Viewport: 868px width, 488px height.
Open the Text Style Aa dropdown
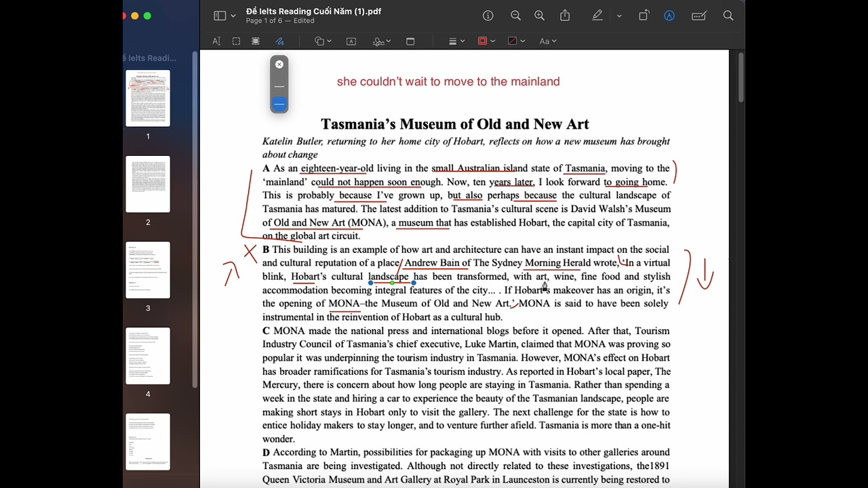click(x=547, y=41)
